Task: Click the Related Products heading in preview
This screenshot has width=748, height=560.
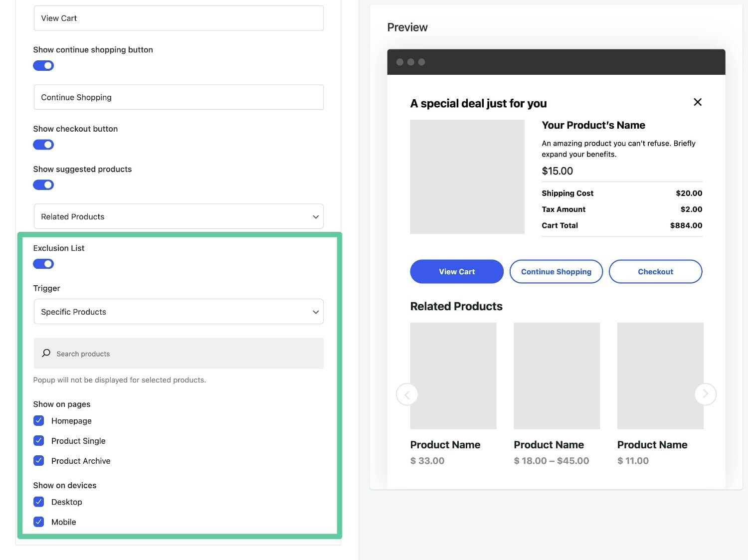Action: coord(456,306)
